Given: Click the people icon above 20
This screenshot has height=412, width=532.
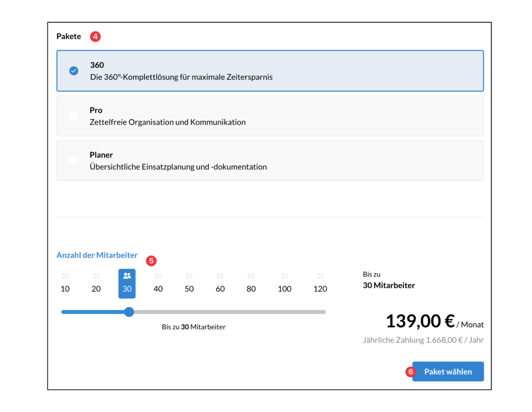Looking at the screenshot, I should pyautogui.click(x=96, y=276).
